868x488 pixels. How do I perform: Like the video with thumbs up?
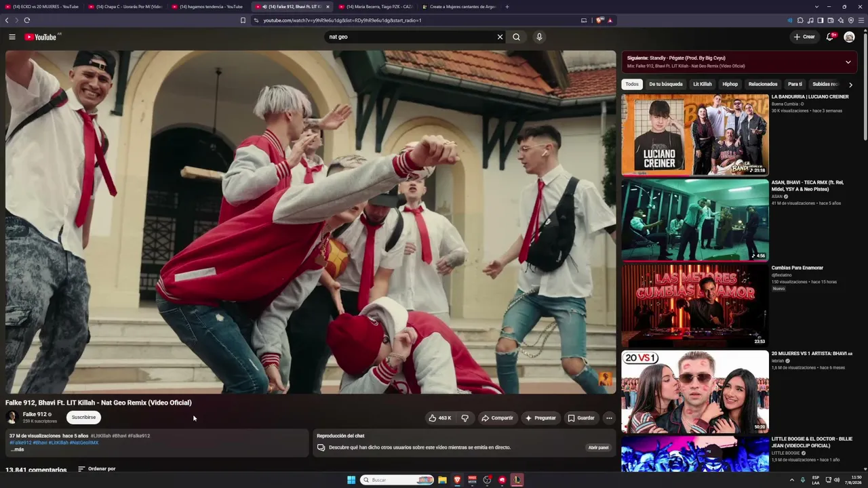tap(439, 418)
